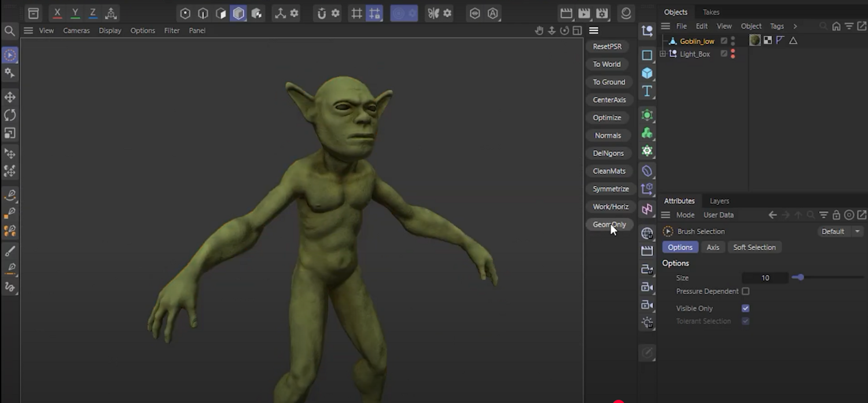Toggle Z axis lock in top toolbar
The height and width of the screenshot is (403, 868).
93,13
